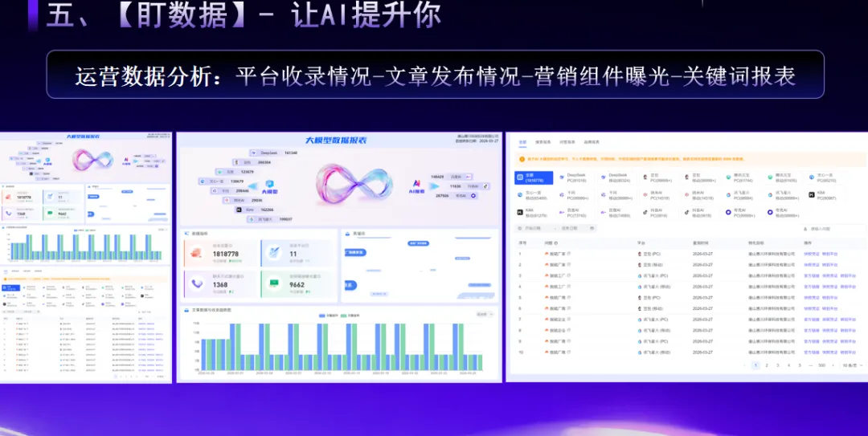Toggle the blue series legend in center chart
The width and height of the screenshot is (868, 436).
[x=328, y=316]
